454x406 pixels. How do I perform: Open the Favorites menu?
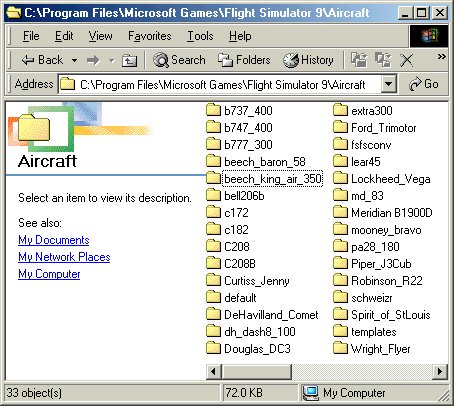click(150, 36)
